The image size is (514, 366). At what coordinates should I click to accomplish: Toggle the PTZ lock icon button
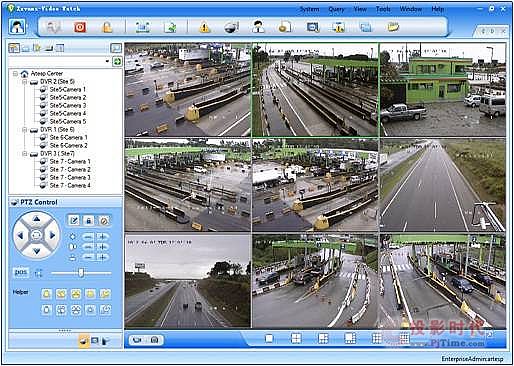89,220
